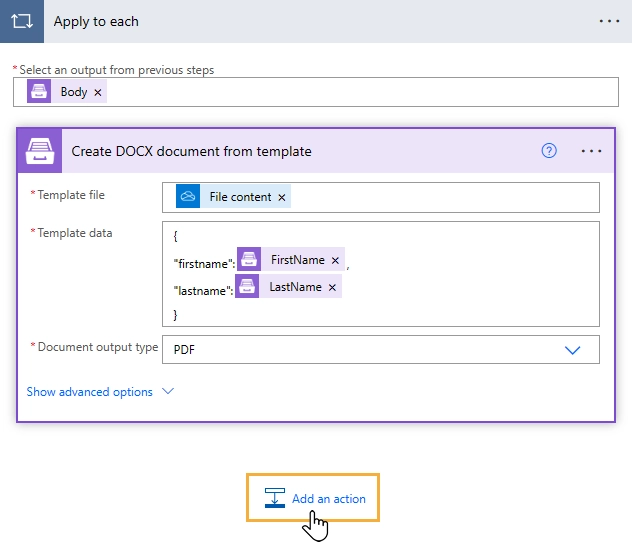The width and height of the screenshot is (632, 542).
Task: Open the Create DOCX document ellipsis menu
Action: 591,151
